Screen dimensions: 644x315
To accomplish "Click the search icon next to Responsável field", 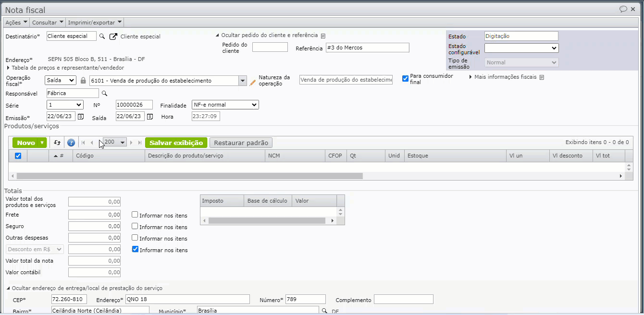I will point(104,94).
